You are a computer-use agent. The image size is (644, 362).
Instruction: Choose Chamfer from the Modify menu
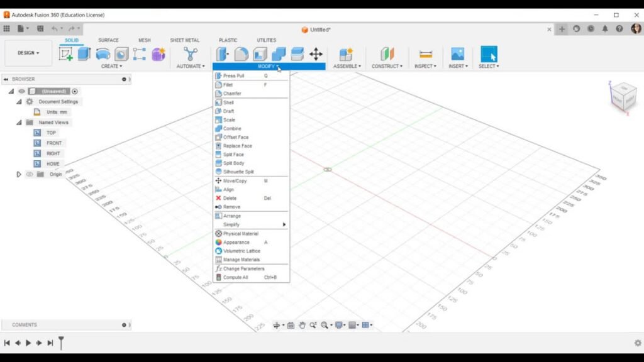pyautogui.click(x=251, y=94)
